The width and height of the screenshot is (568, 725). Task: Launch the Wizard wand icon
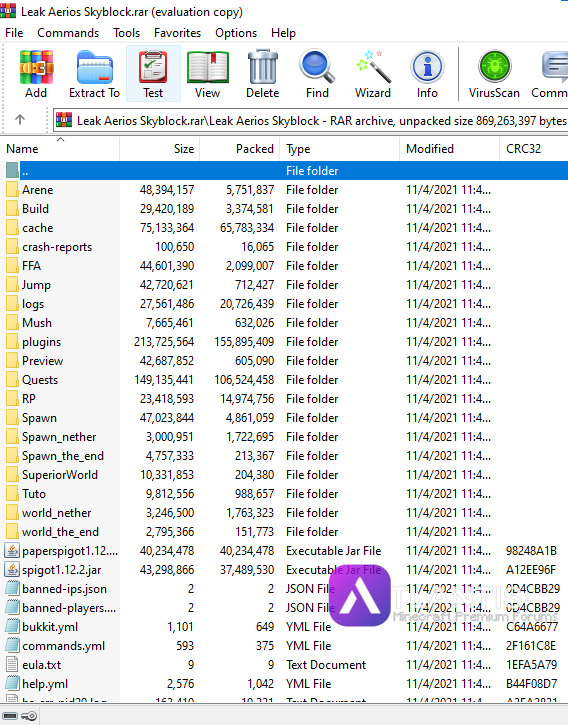373,68
